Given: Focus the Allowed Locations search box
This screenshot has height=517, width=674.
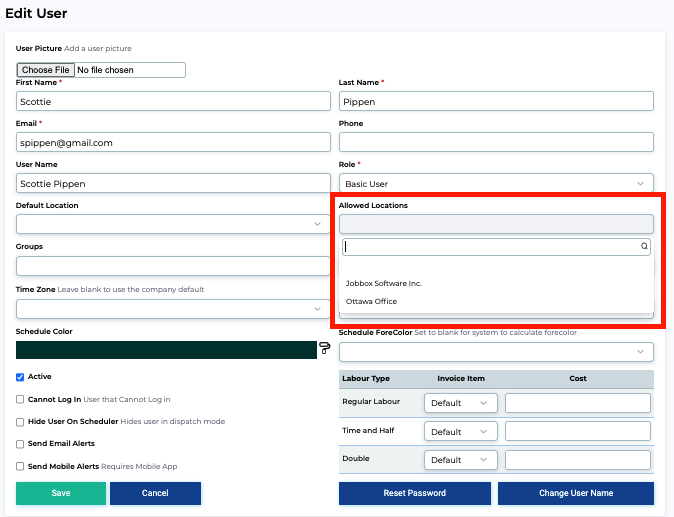Looking at the screenshot, I should click(496, 247).
